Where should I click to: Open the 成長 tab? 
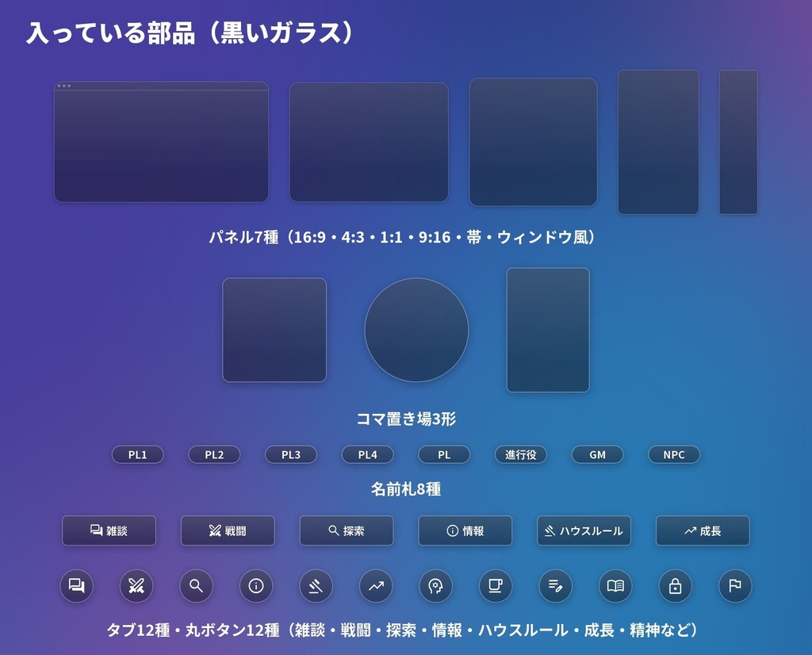pyautogui.click(x=703, y=531)
